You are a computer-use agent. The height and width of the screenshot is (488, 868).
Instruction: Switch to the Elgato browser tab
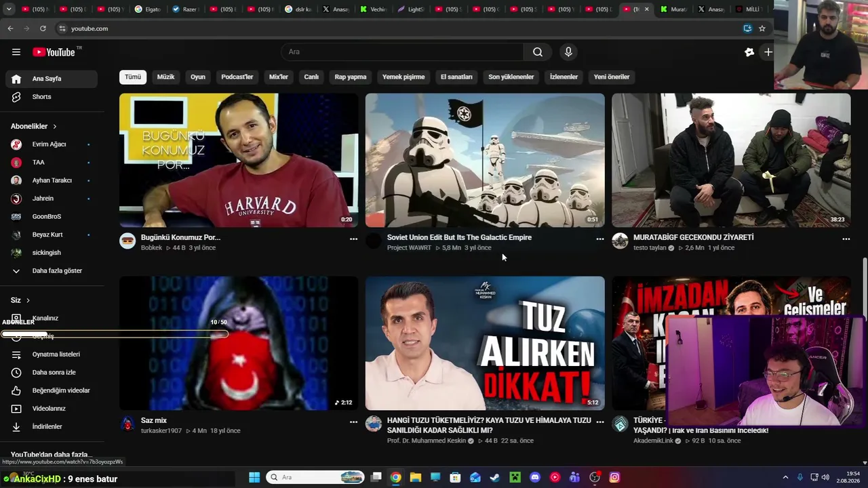[x=147, y=9]
